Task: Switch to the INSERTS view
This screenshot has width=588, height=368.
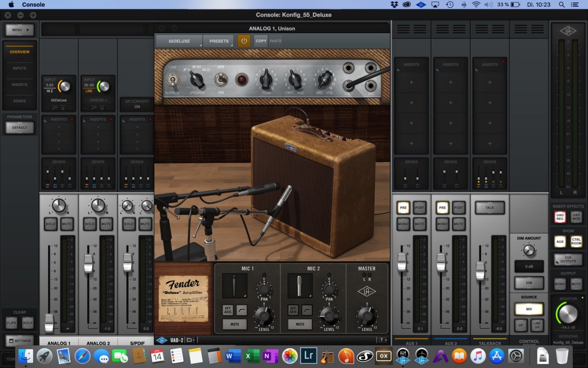Action: click(19, 85)
